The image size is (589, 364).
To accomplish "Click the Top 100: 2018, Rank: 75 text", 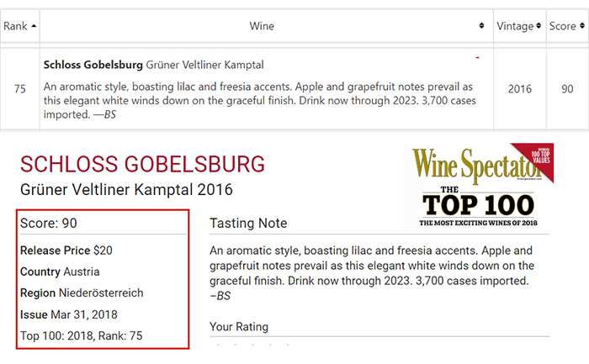I will [x=82, y=335].
